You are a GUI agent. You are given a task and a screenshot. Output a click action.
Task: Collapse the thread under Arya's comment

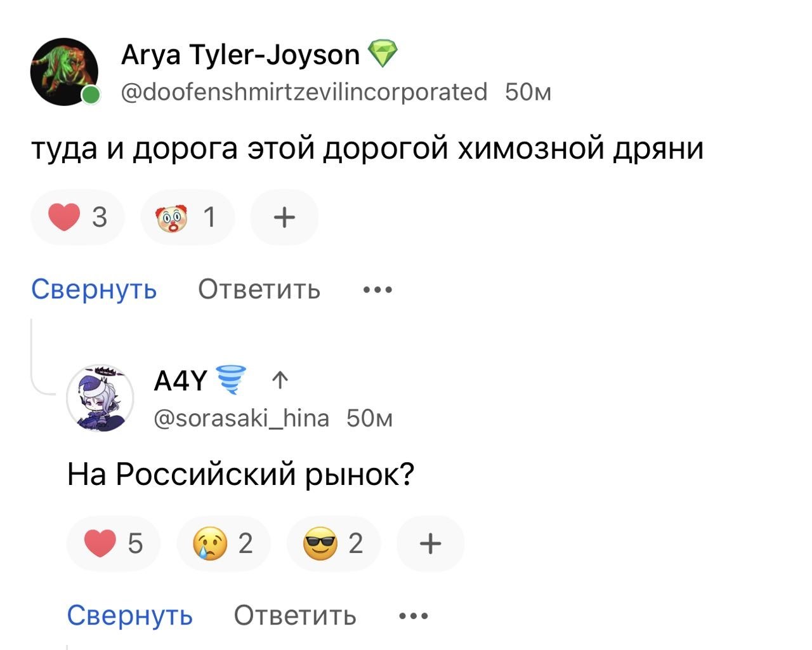pyautogui.click(x=94, y=289)
